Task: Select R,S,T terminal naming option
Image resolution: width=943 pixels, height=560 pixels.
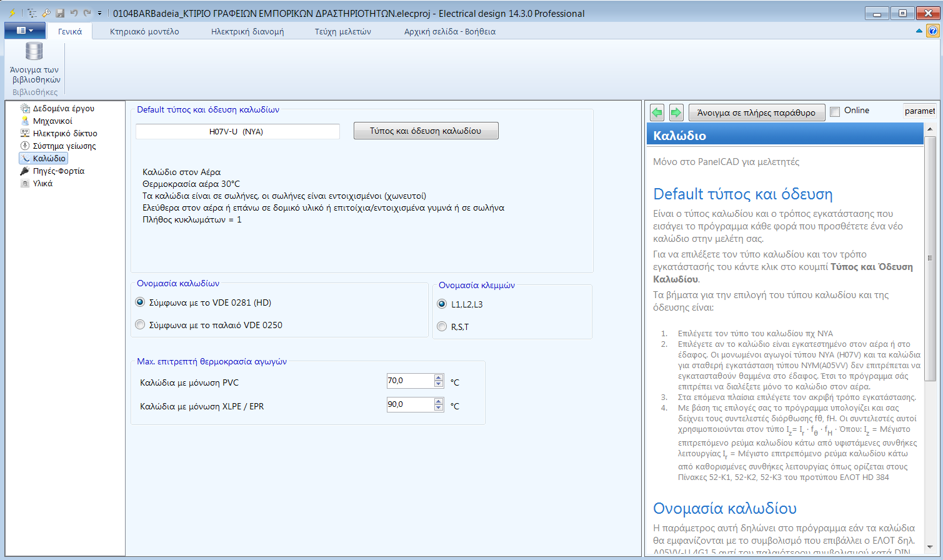Action: pyautogui.click(x=442, y=326)
